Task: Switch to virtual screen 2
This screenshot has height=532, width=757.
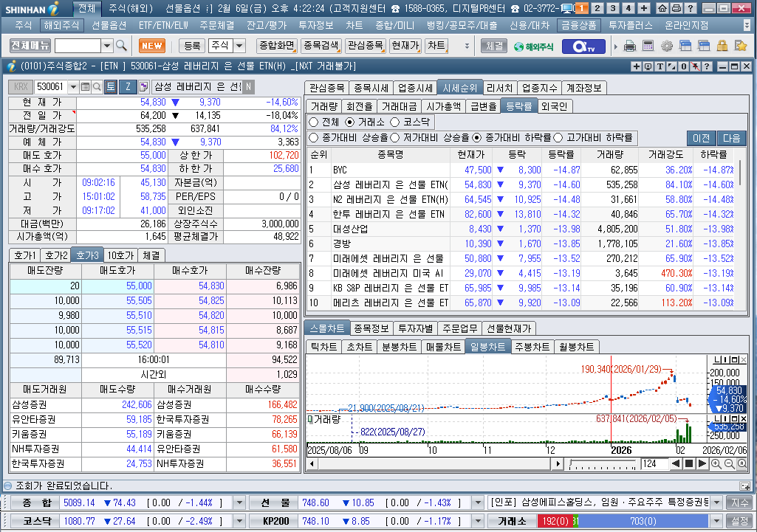Action: click(597, 8)
